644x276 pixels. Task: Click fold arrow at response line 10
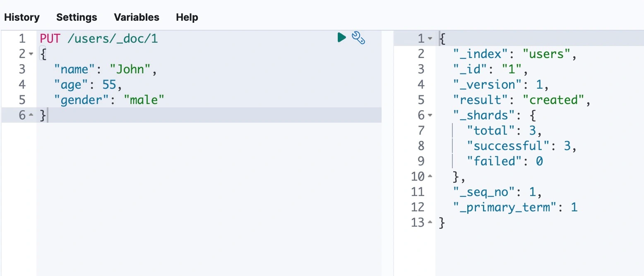coord(430,177)
